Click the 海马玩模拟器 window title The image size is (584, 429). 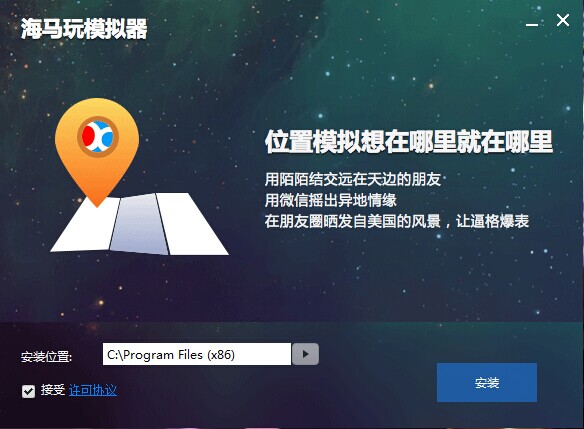[x=84, y=29]
